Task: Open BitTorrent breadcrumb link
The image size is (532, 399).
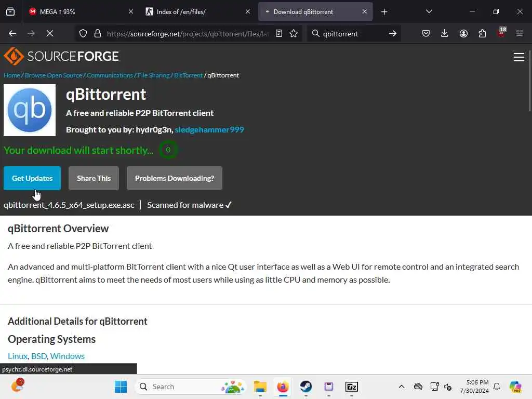Action: 188,75
